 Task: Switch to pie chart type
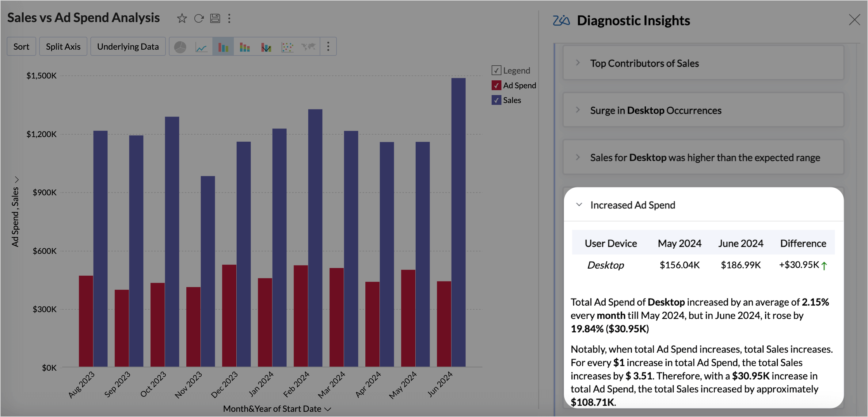tap(180, 47)
